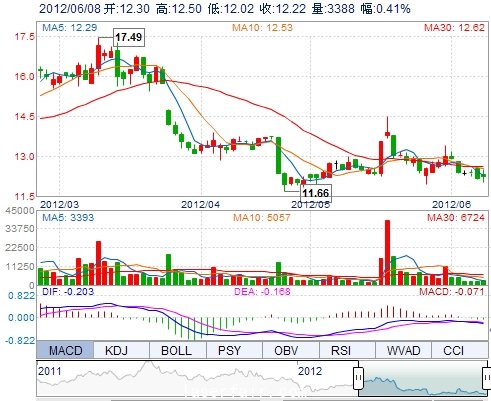Click the 17.49 high price label
This screenshot has height=401, width=491.
(129, 37)
